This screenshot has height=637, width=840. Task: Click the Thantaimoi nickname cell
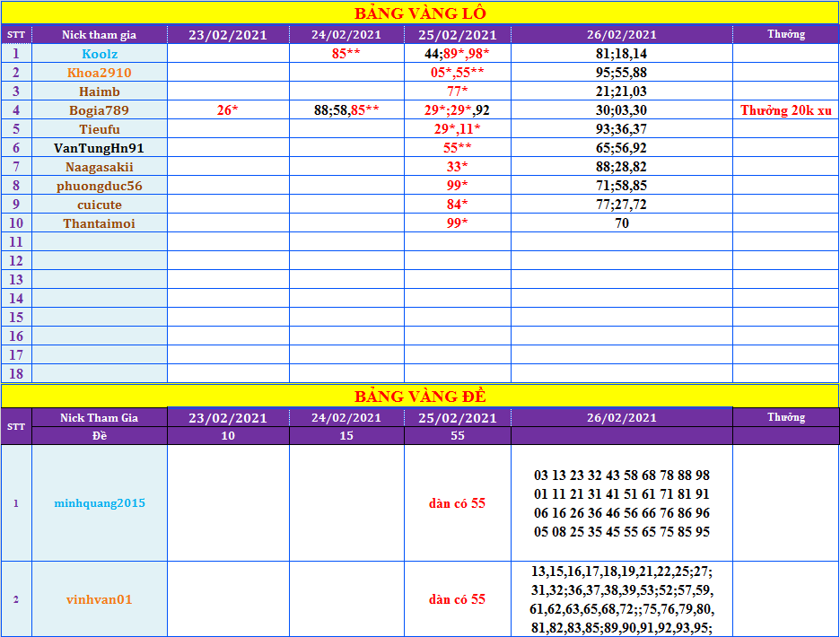pos(100,223)
